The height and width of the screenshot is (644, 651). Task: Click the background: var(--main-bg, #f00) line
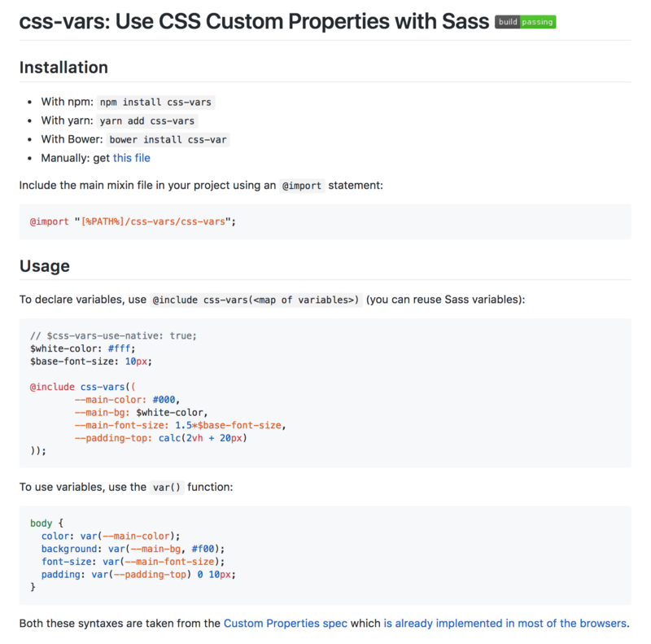[133, 549]
